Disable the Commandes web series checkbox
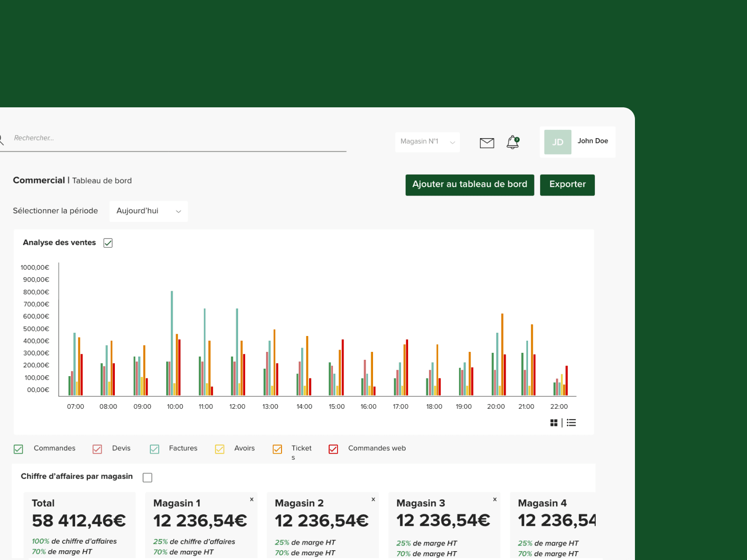 pyautogui.click(x=333, y=449)
